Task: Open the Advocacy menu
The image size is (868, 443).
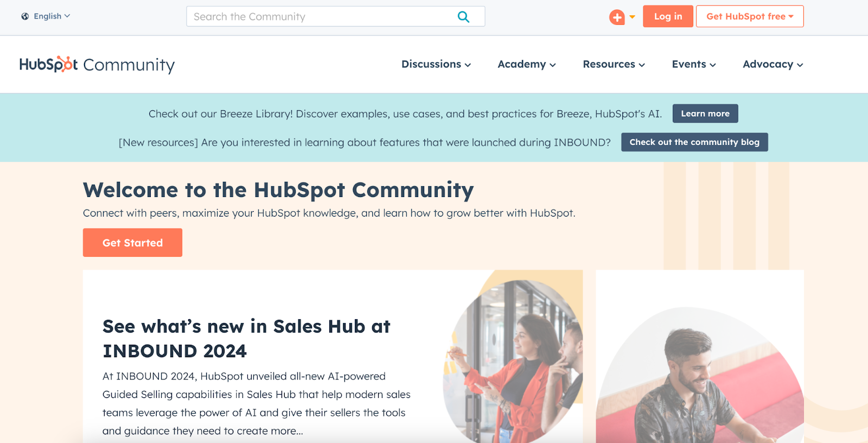Action: click(x=773, y=64)
